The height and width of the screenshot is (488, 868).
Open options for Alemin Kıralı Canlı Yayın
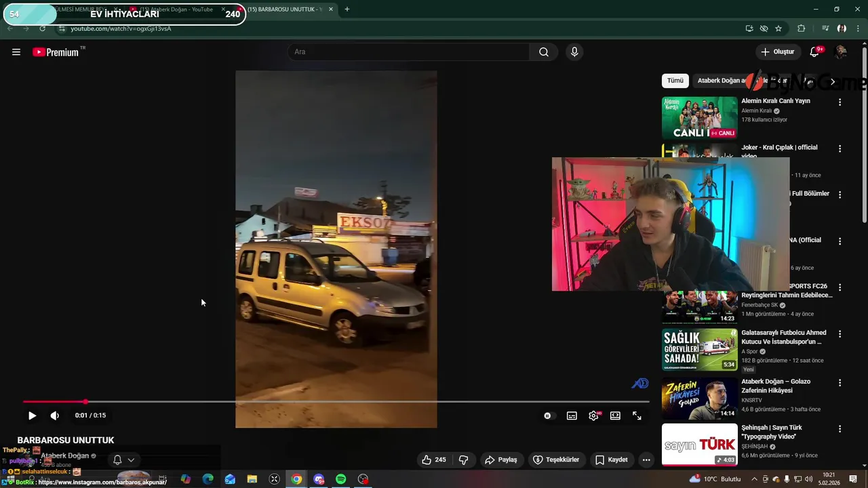(x=840, y=102)
